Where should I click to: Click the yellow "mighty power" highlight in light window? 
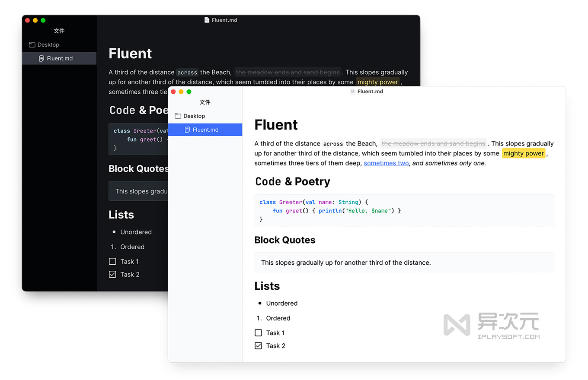pyautogui.click(x=524, y=153)
